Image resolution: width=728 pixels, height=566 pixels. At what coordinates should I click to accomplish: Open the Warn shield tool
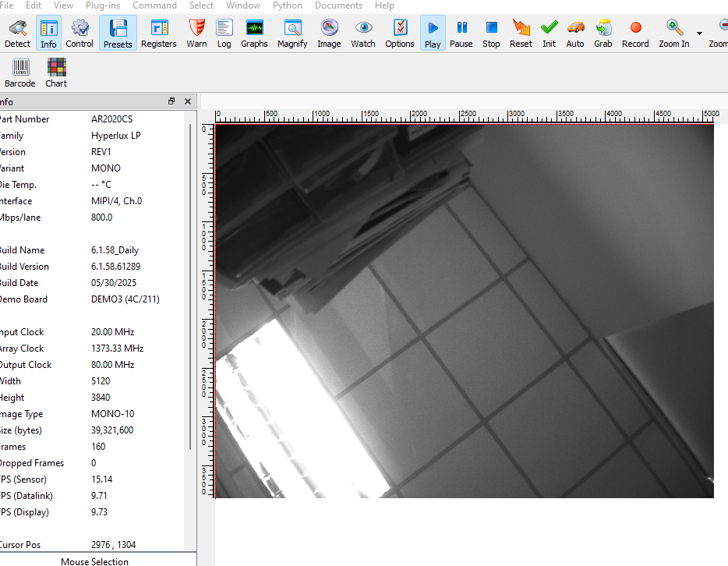(197, 33)
